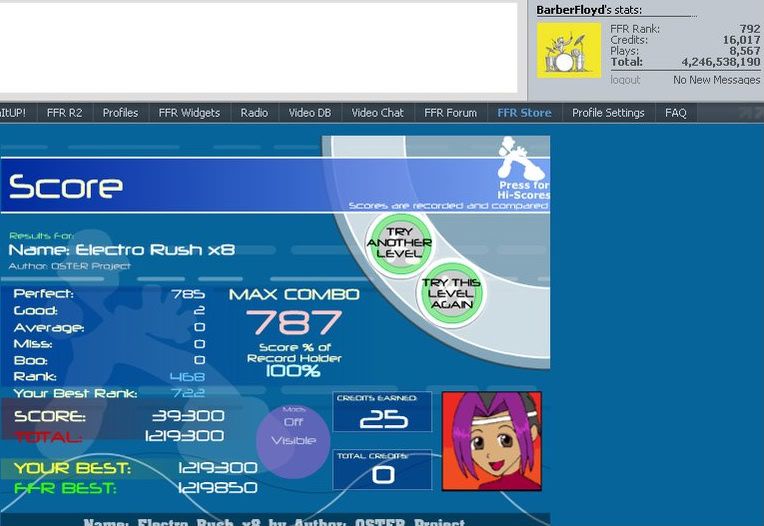Open the Video DB page
The image size is (764, 526).
(x=309, y=113)
